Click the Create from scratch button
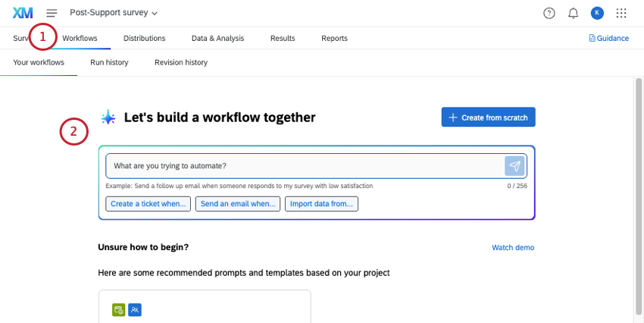Image resolution: width=644 pixels, height=323 pixels. (489, 117)
